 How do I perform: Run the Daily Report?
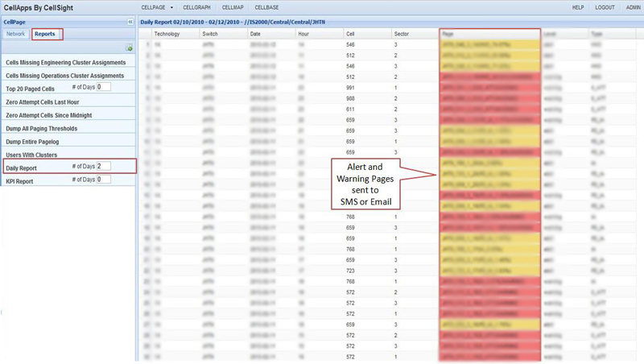coord(21,168)
